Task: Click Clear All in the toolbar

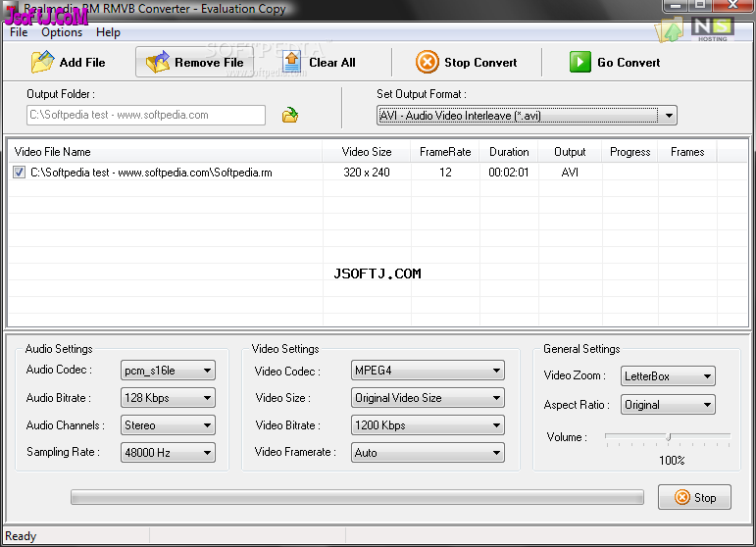Action: coord(320,62)
